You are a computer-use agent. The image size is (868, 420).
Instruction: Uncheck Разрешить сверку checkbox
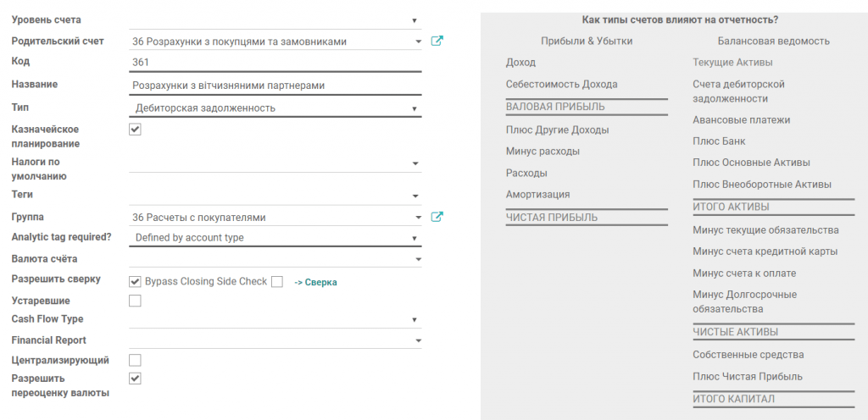click(135, 282)
